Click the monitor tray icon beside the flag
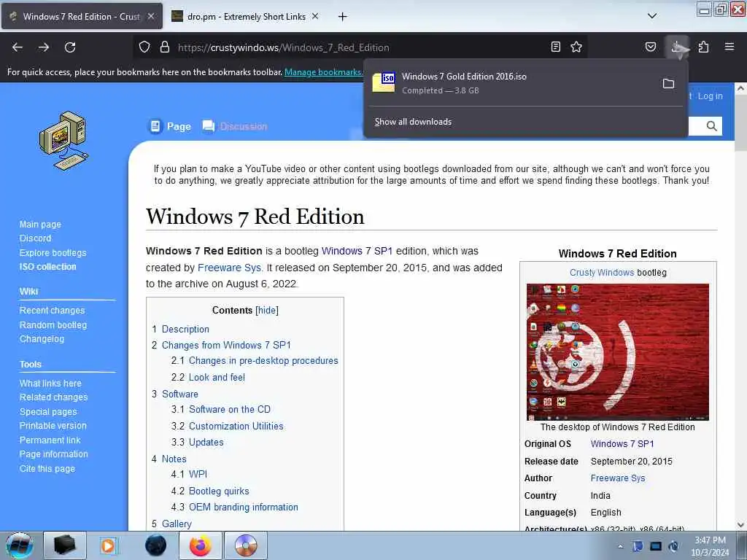Viewport: 747px width, 560px height. [656, 546]
